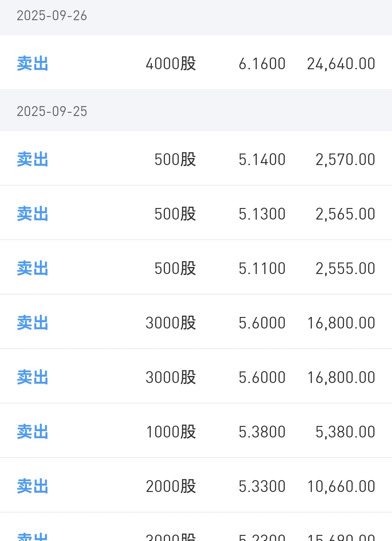Click the 5.3300 price value
Image resolution: width=392 pixels, height=541 pixels.
click(x=262, y=486)
